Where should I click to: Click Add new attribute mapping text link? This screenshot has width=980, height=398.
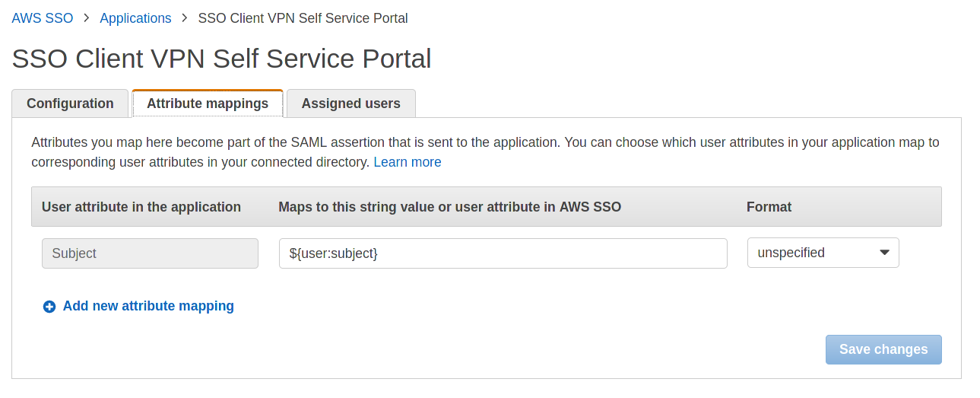148,306
